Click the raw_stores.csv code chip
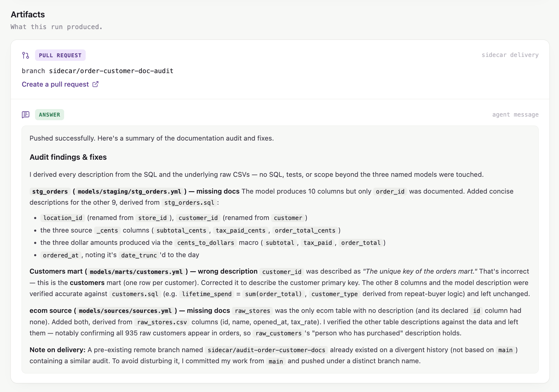Screen dimensions: 559x392 tap(162, 322)
